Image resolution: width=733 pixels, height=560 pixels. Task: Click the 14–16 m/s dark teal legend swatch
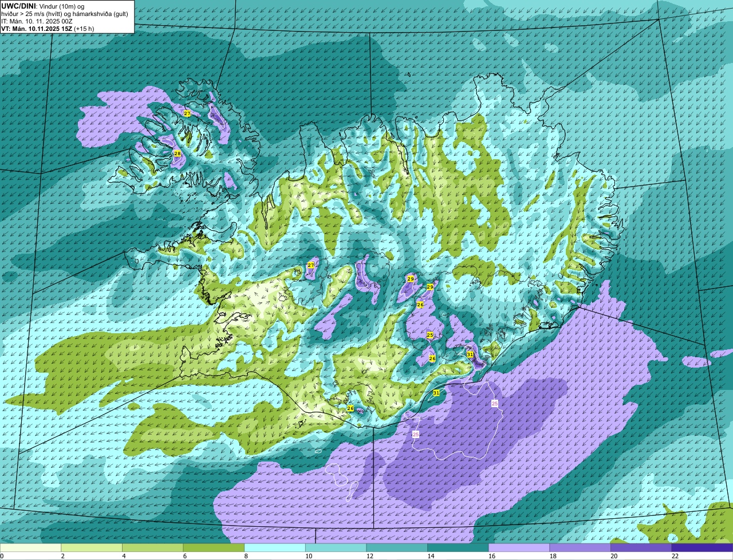[458, 548]
